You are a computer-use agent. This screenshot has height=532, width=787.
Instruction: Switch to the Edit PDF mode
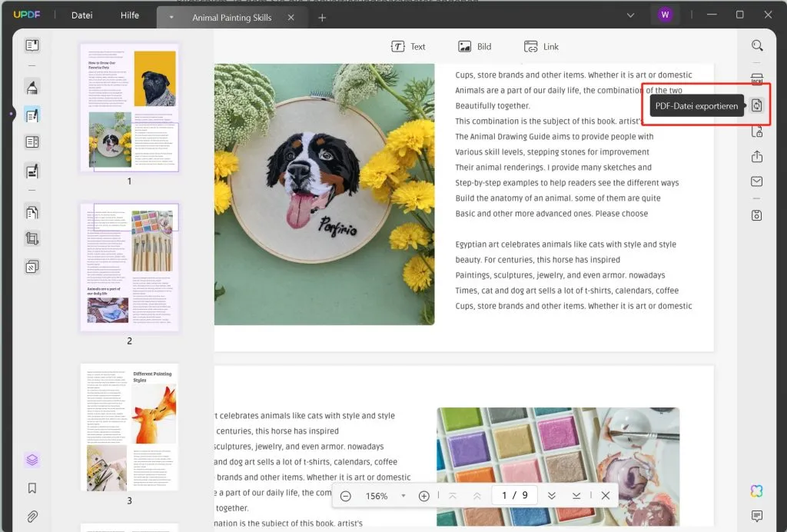pyautogui.click(x=32, y=114)
